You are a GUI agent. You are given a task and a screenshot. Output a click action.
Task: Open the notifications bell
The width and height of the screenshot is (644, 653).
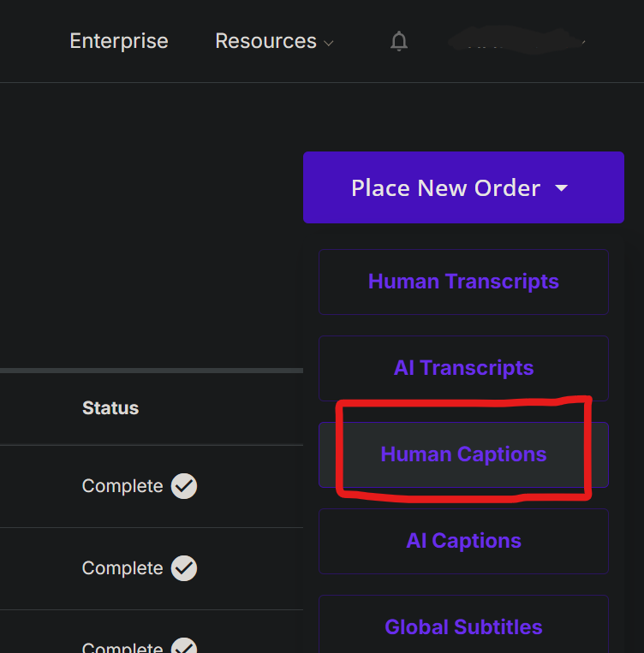point(399,41)
